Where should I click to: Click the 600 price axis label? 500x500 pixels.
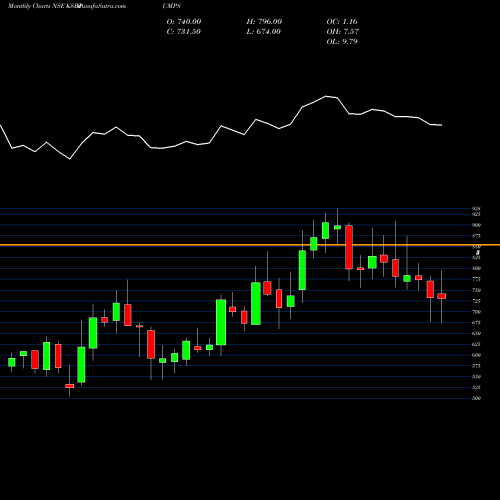[476, 355]
